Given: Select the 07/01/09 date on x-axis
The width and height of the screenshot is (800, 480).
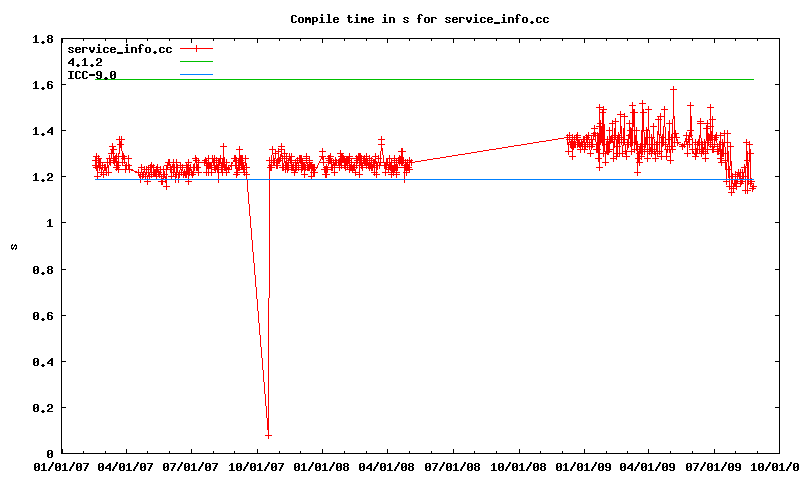Looking at the screenshot, I should 714,466.
